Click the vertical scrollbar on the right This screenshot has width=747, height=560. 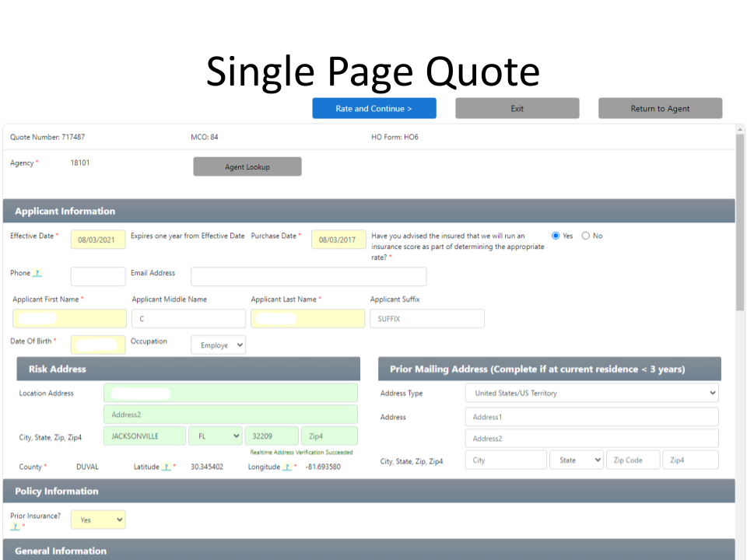coord(740,226)
